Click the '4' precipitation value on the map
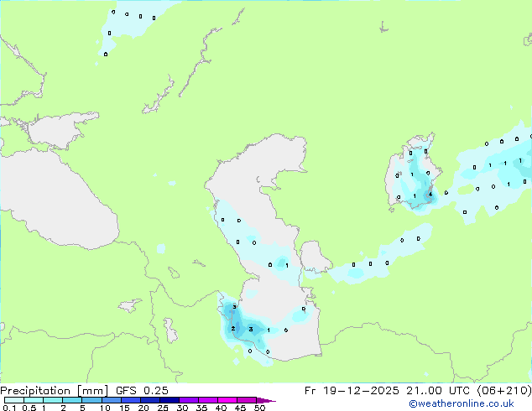This screenshot has width=532, height=411. pos(430,195)
